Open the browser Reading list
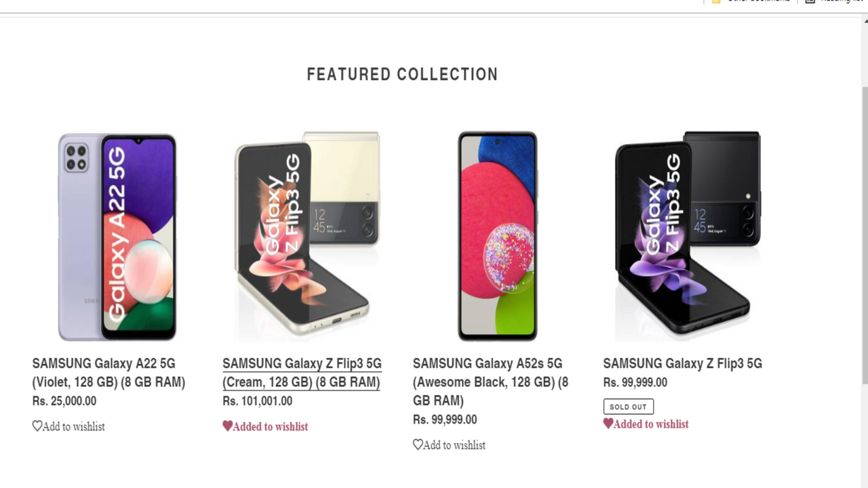This screenshot has width=868, height=488. pyautogui.click(x=837, y=1)
